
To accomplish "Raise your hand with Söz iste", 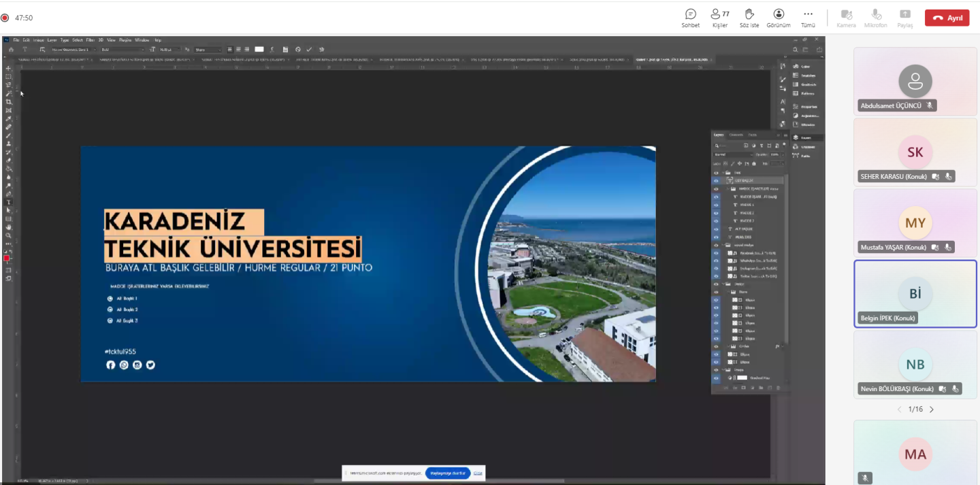I will tap(749, 18).
